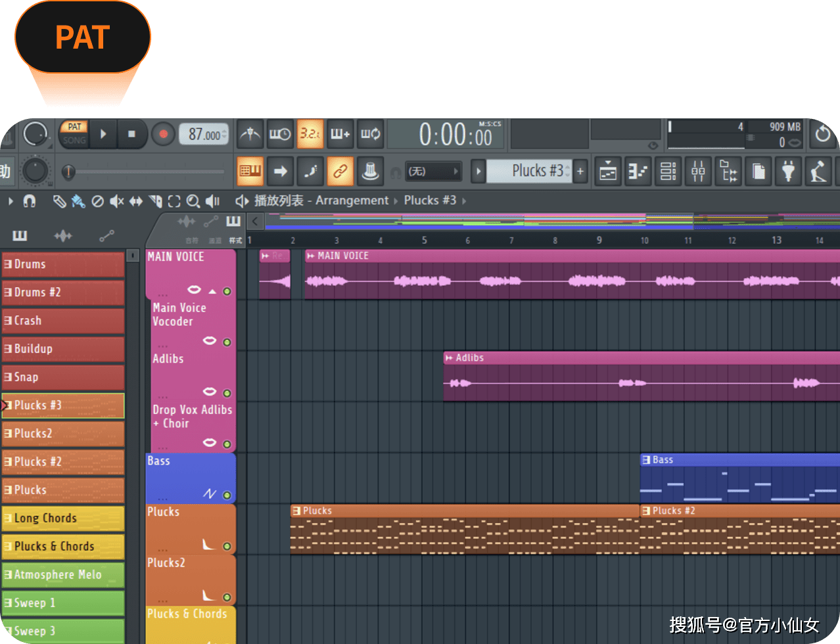Image resolution: width=840 pixels, height=644 pixels.
Task: Toggle the metronome icon
Action: [250, 134]
